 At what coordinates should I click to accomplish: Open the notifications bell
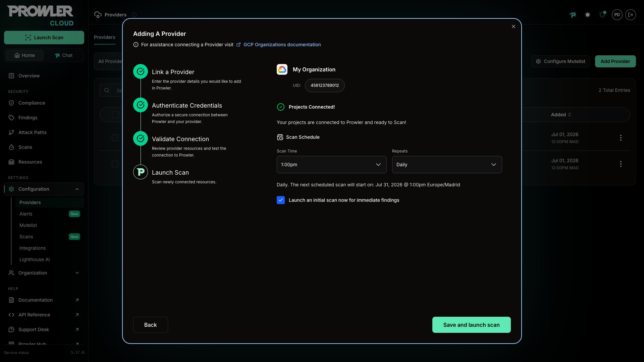[x=602, y=15]
